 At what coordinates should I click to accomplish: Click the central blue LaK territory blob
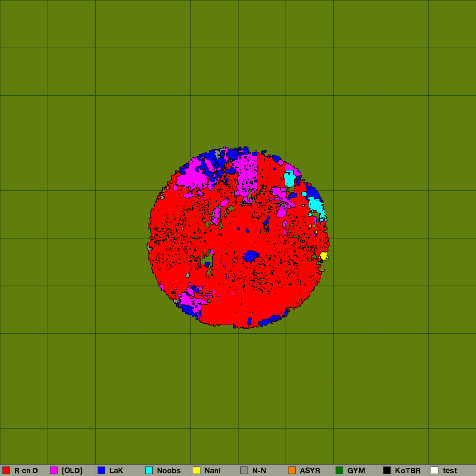(x=251, y=256)
